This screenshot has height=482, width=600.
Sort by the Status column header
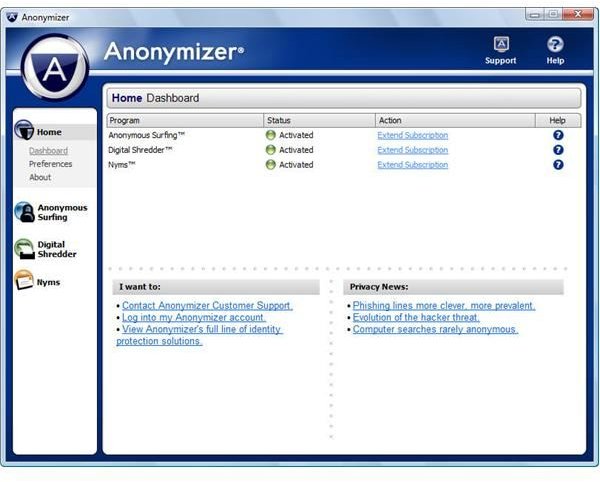coord(320,120)
